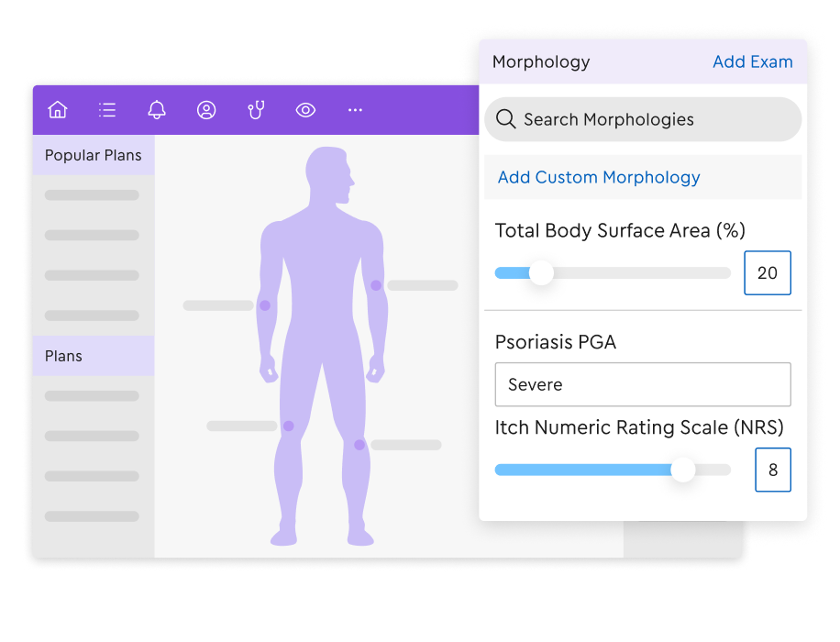
Task: Open notifications bell icon
Action: [x=157, y=110]
